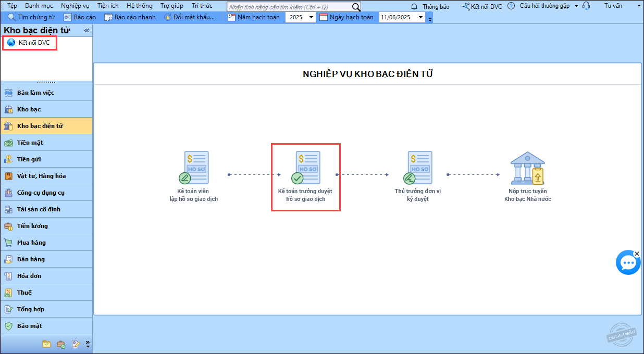Open the Trợ giúp menu

point(171,6)
